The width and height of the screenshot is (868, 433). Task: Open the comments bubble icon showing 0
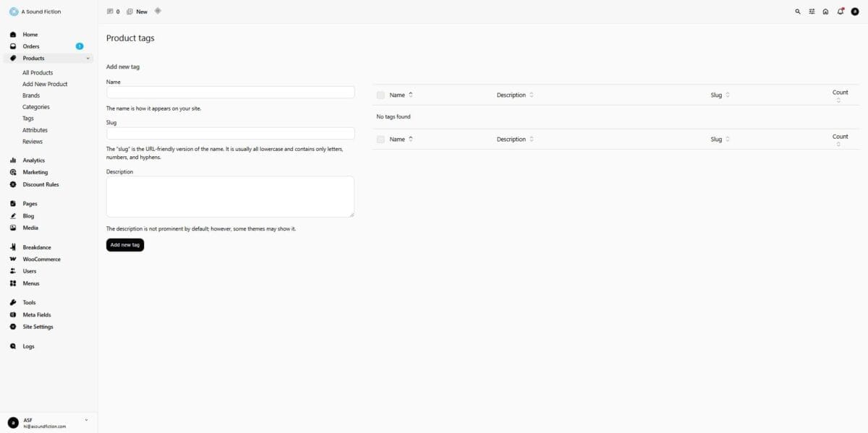coord(113,12)
